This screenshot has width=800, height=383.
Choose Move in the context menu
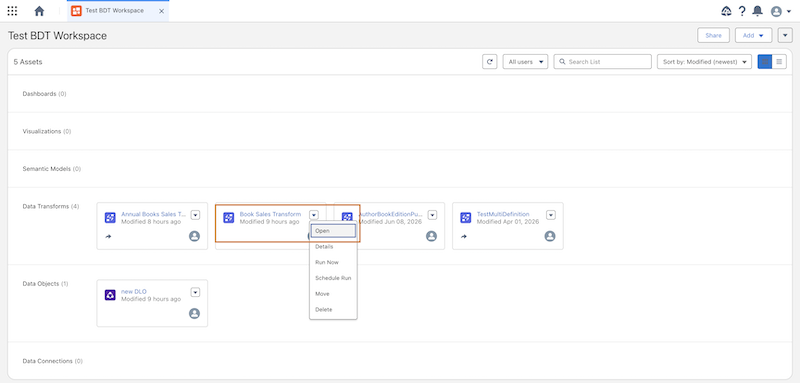point(333,294)
